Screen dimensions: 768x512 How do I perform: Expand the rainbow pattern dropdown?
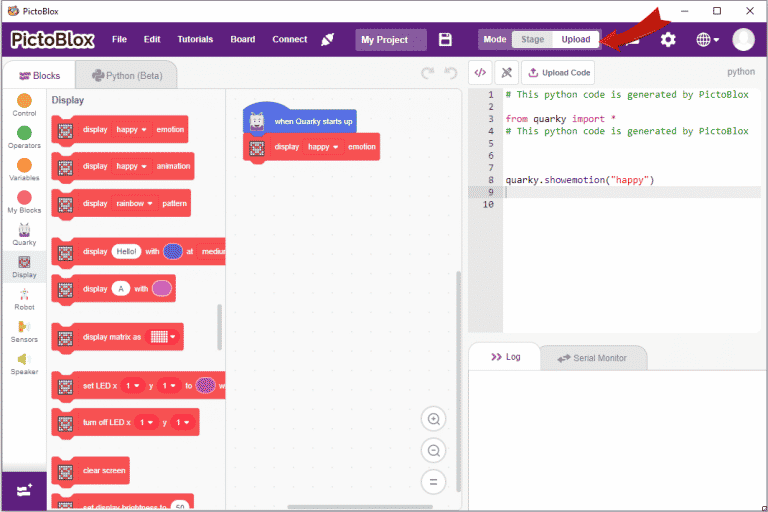(x=132, y=203)
